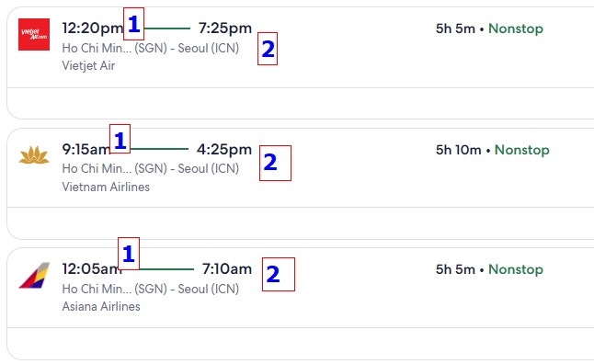The height and width of the screenshot is (364, 594).
Task: Click the 5h 10m duration text
Action: click(x=459, y=150)
